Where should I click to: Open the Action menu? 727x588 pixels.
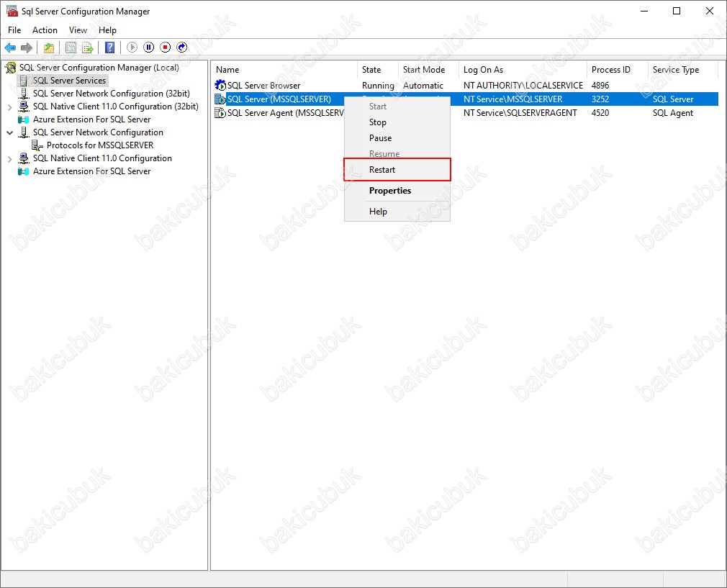coord(45,30)
